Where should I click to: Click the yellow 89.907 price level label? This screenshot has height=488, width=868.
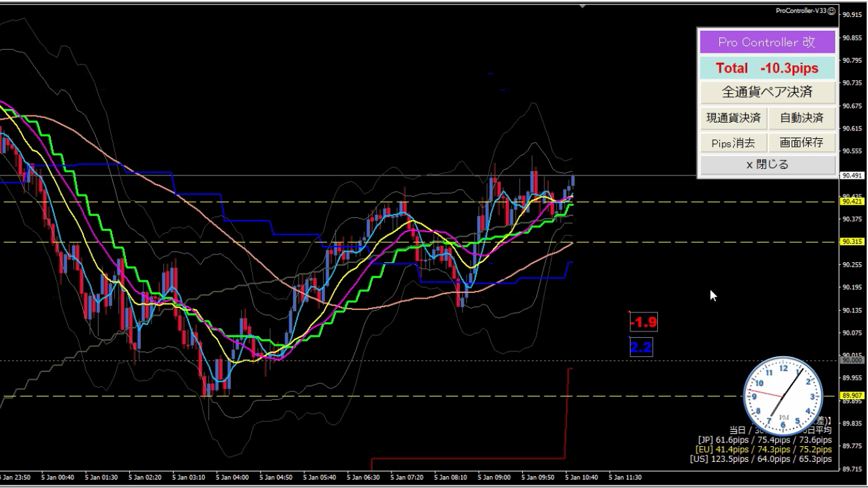coord(852,395)
